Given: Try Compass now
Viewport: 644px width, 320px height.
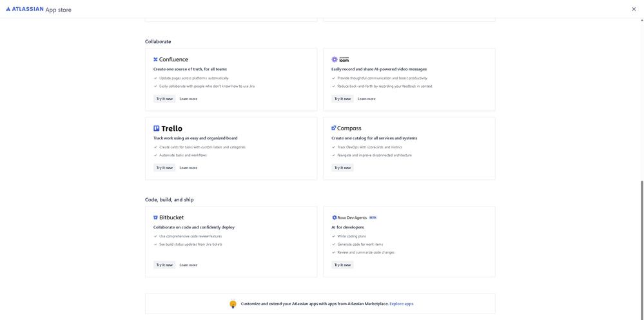Looking at the screenshot, I should pos(342,168).
